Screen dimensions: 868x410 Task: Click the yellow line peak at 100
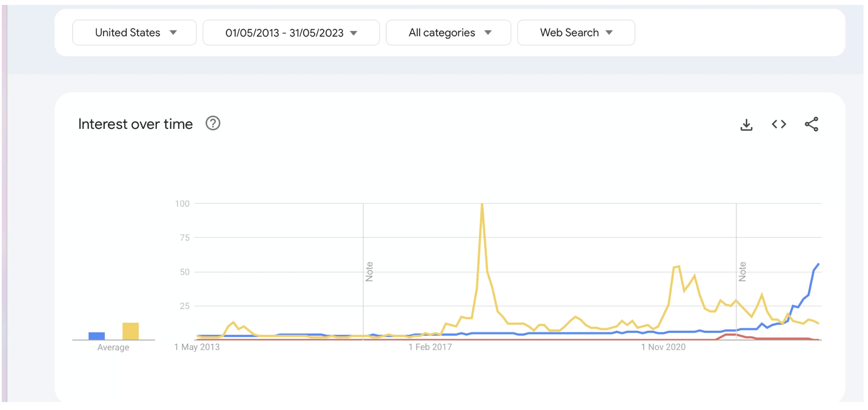point(482,204)
